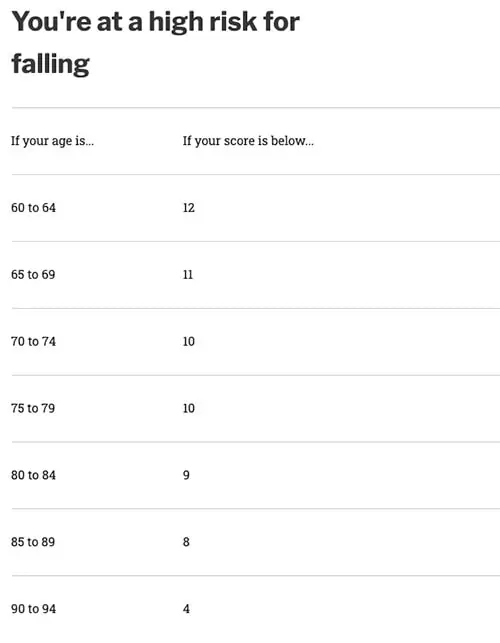Image resolution: width=500 pixels, height=643 pixels.
Task: Select the "75 to 79" age cell
Action: [33, 408]
